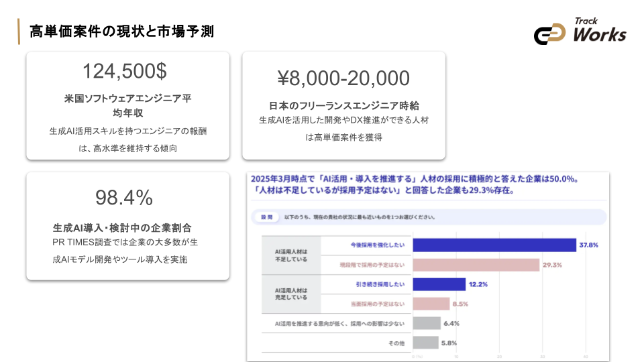Click the label 当面採用の予定はない

tap(378, 304)
